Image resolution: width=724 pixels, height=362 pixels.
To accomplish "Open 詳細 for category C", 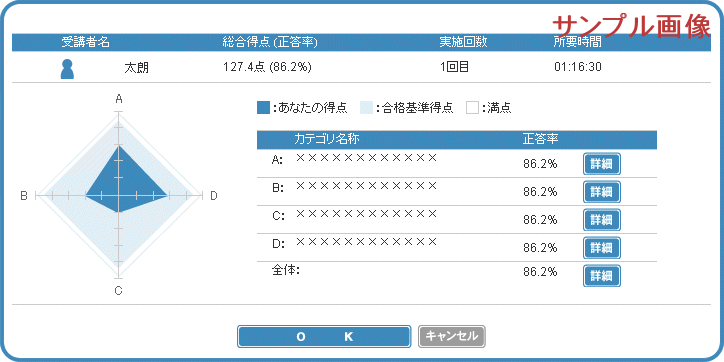I will pyautogui.click(x=602, y=220).
